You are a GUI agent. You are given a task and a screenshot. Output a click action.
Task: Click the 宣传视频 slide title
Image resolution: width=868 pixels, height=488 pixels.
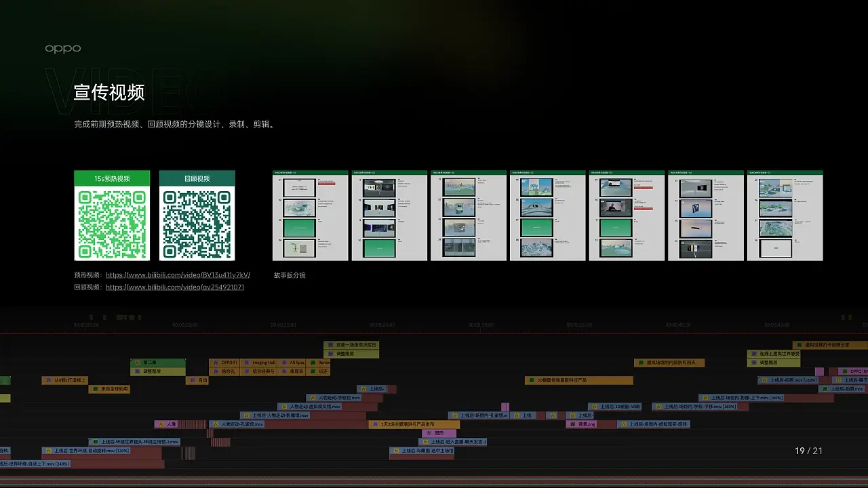coord(109,93)
